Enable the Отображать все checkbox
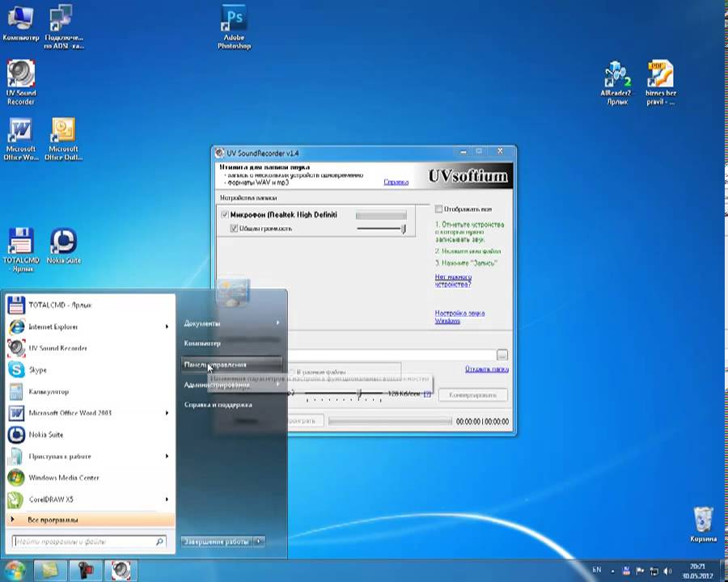This screenshot has width=728, height=582. 438,209
